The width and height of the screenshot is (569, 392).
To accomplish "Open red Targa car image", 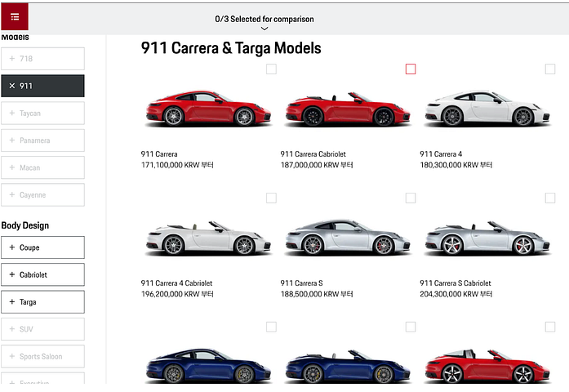I will click(x=487, y=366).
